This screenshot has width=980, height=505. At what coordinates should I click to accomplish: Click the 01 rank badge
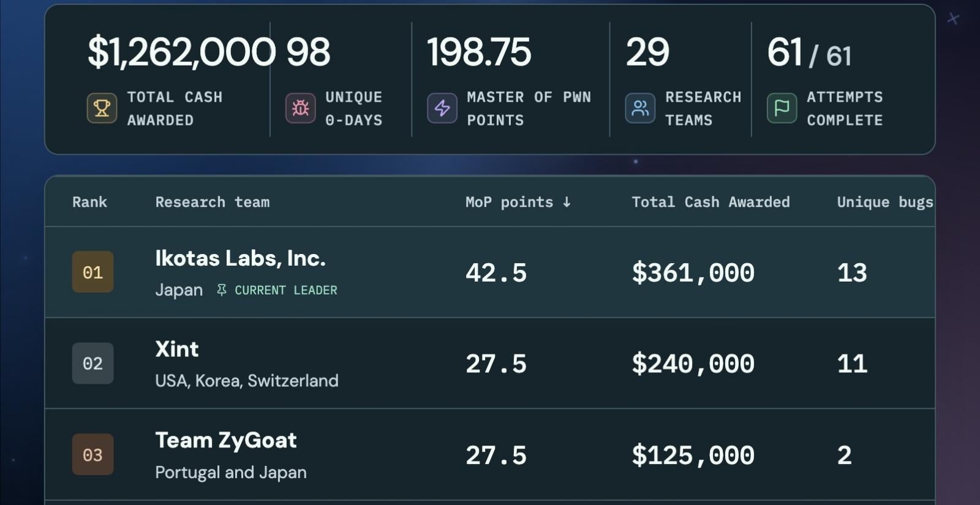click(x=92, y=272)
